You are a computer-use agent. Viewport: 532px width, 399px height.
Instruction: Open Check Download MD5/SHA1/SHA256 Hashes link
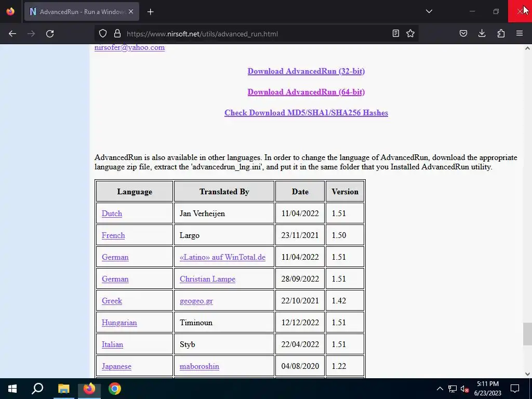(306, 113)
